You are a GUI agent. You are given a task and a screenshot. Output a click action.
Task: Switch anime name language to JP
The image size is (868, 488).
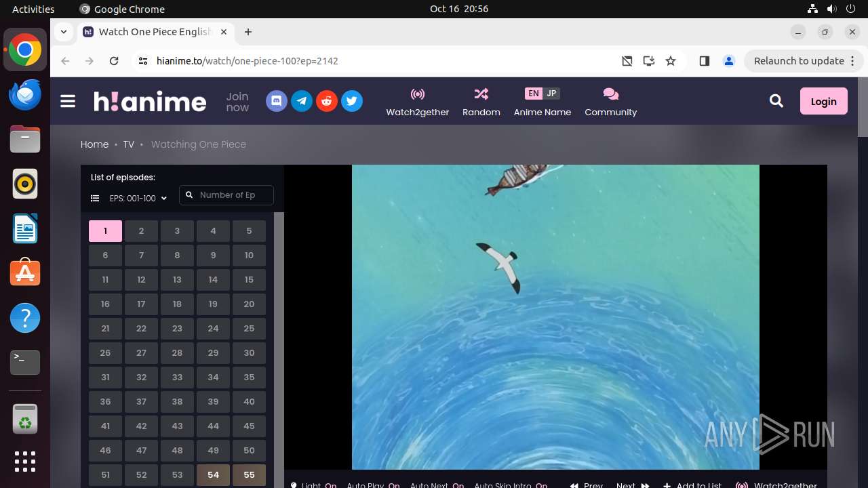click(551, 94)
